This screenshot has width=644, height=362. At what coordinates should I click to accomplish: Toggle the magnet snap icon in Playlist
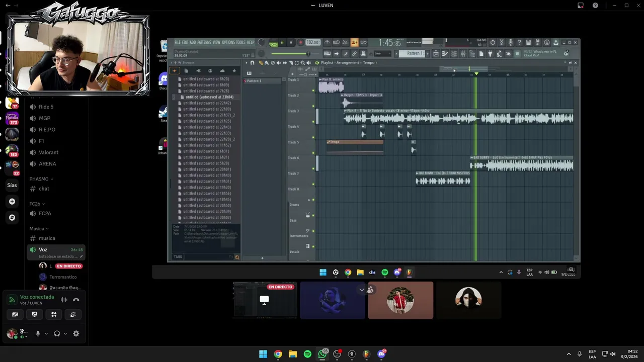coord(253,63)
